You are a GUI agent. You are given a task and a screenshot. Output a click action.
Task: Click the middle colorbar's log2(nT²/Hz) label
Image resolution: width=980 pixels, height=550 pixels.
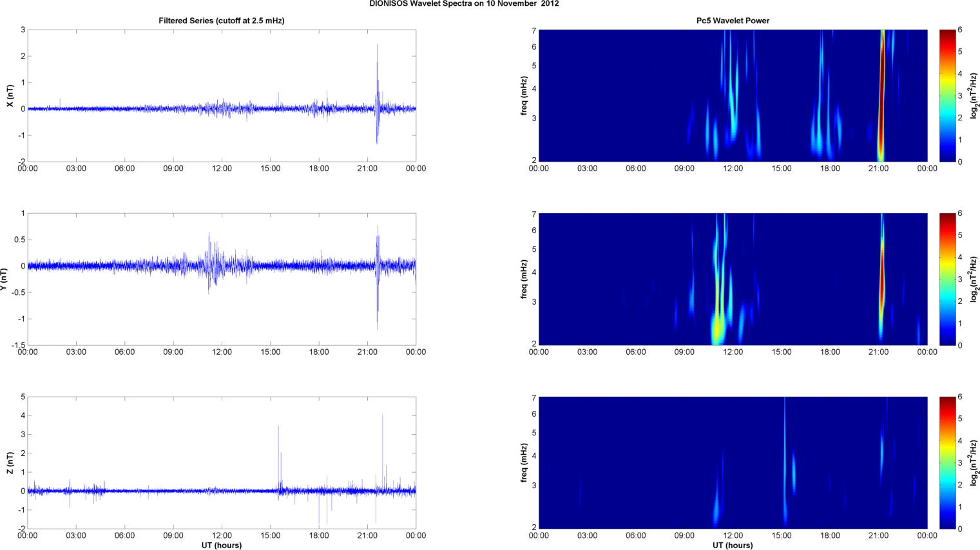click(x=974, y=280)
